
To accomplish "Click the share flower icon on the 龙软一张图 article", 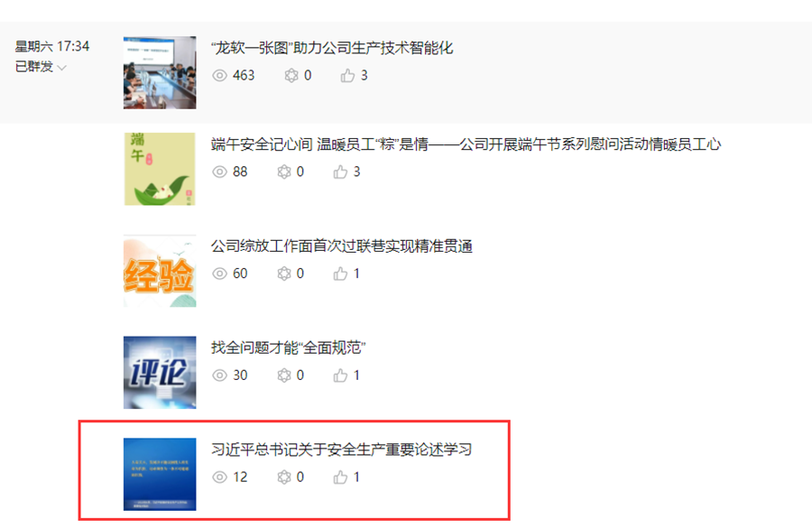I will 291,76.
